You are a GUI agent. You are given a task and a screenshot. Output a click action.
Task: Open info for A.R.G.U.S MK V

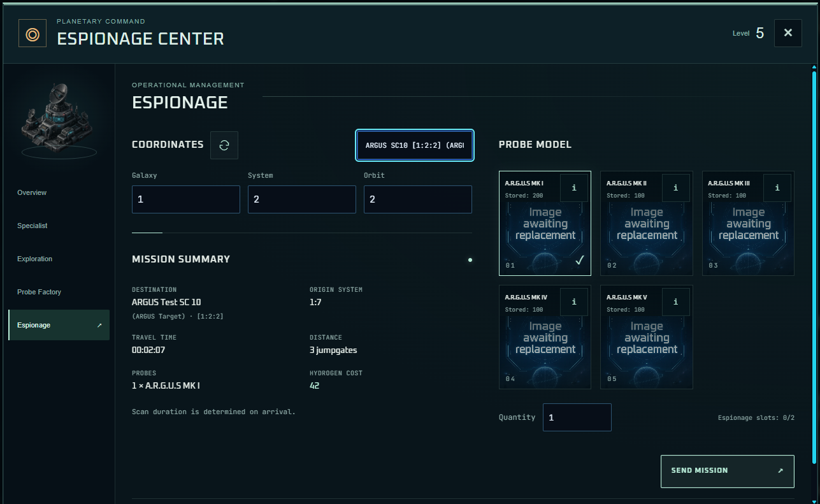click(x=675, y=302)
